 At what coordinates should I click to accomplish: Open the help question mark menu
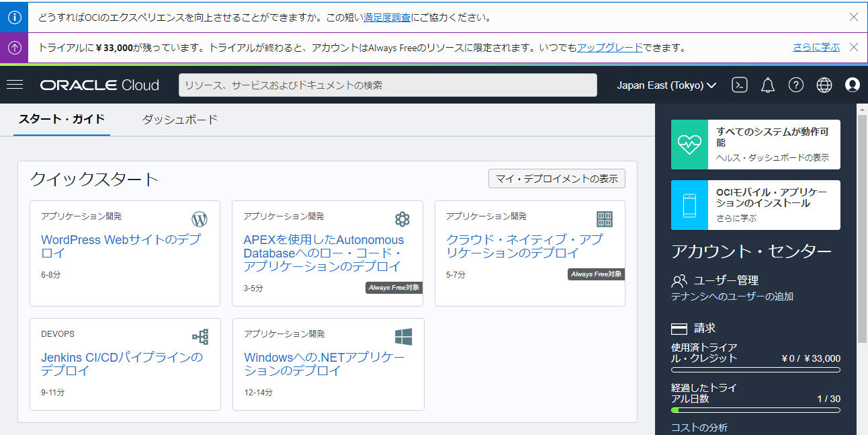coord(796,85)
